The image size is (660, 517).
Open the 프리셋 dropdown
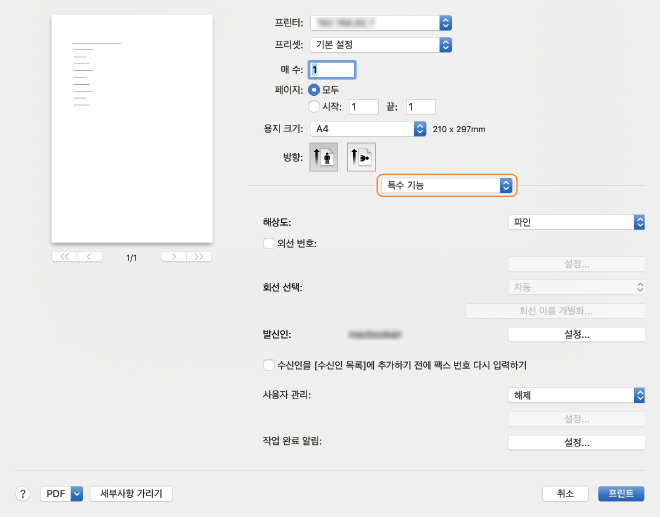(x=382, y=45)
